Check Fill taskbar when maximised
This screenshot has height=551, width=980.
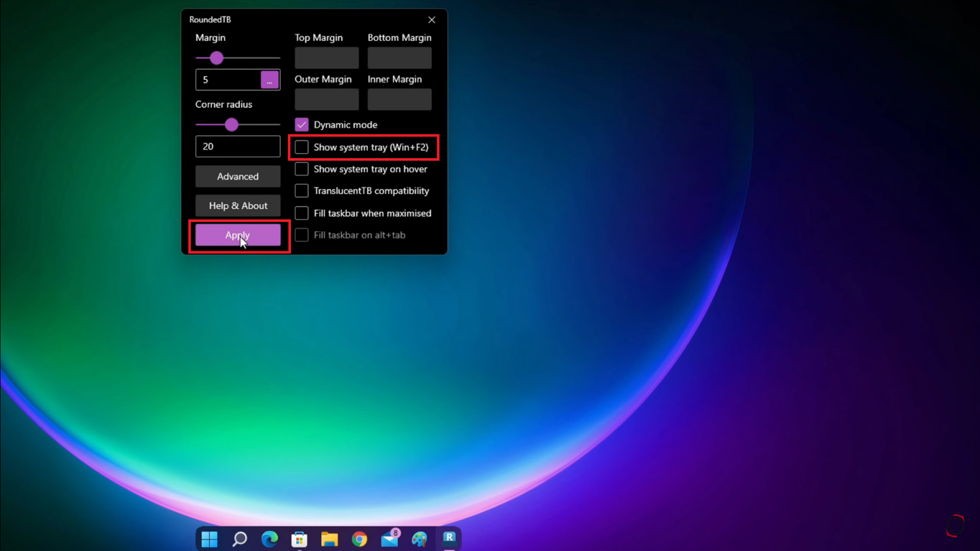pyautogui.click(x=301, y=213)
